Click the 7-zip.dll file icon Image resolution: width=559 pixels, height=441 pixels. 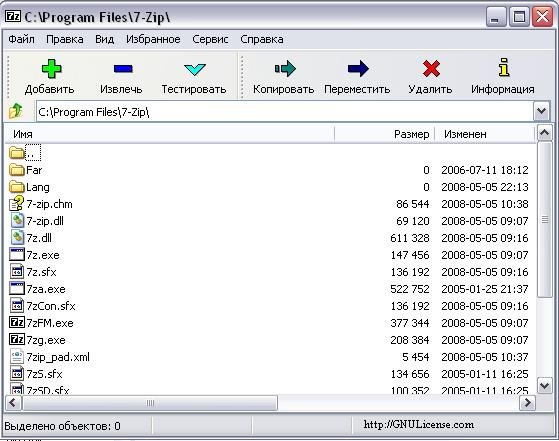(17, 220)
